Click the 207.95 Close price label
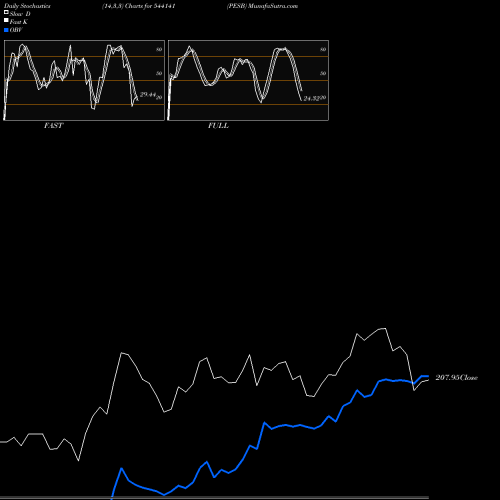Screen dimensions: 500x500 click(x=457, y=378)
